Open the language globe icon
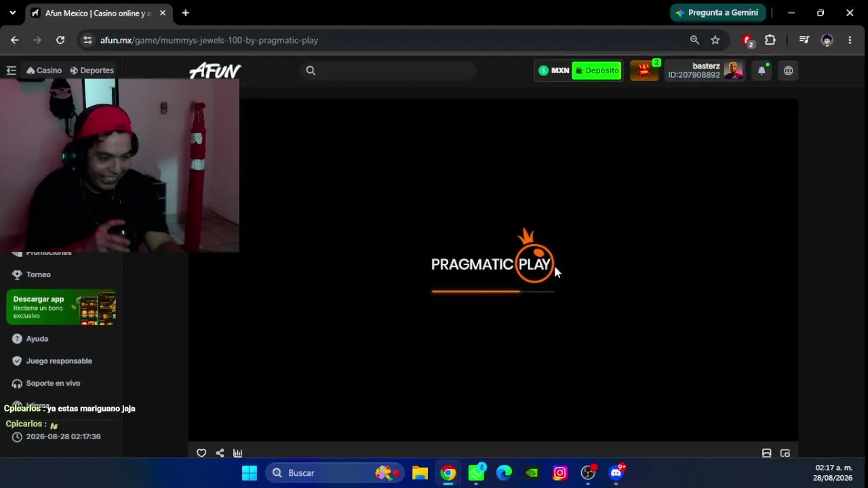This screenshot has width=868, height=488. [788, 70]
